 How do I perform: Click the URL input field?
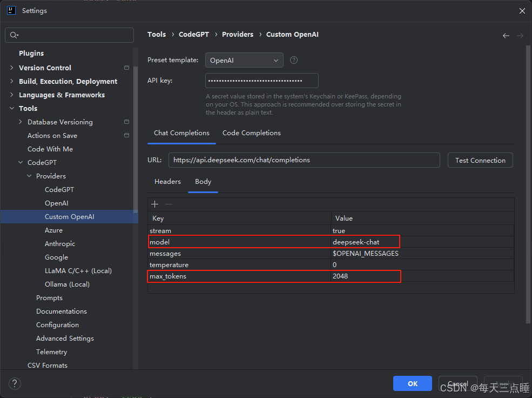click(304, 160)
